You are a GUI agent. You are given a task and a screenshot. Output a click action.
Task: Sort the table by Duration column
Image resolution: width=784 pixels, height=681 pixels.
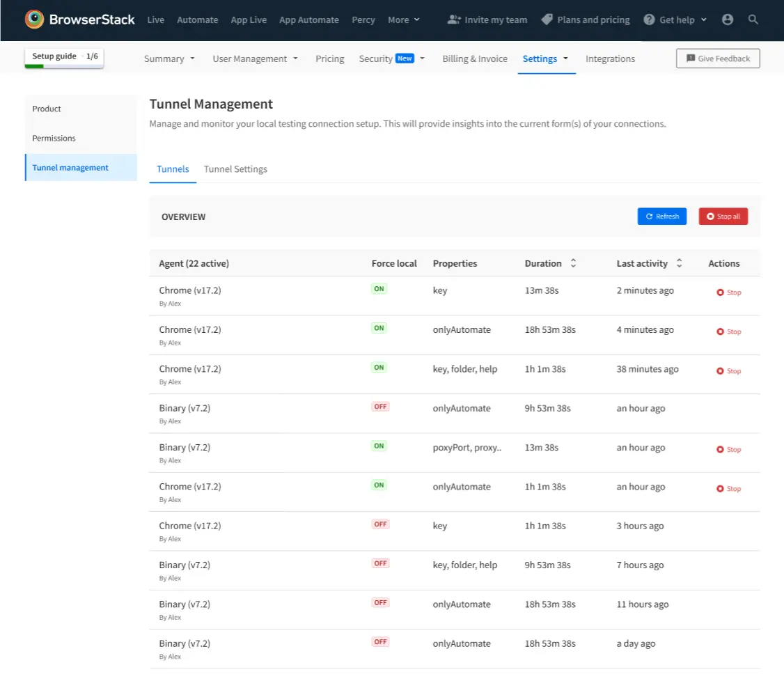pyautogui.click(x=573, y=263)
